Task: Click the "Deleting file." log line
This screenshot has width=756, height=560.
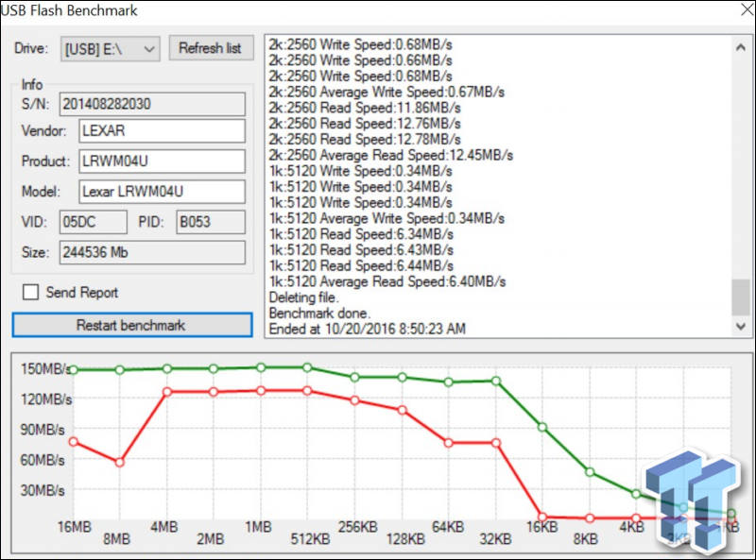Action: (x=304, y=297)
